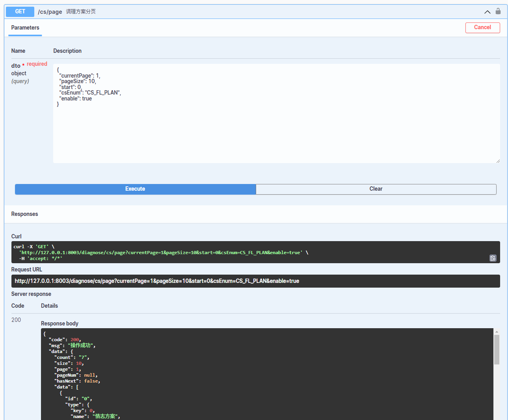Click the curl command code block

click(255, 252)
